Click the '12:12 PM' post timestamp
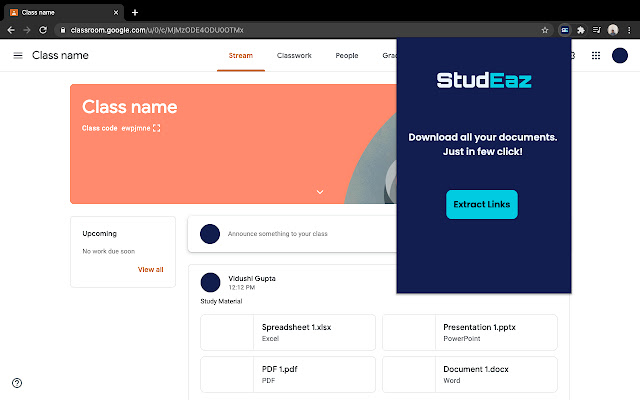640x400 pixels. tap(242, 287)
